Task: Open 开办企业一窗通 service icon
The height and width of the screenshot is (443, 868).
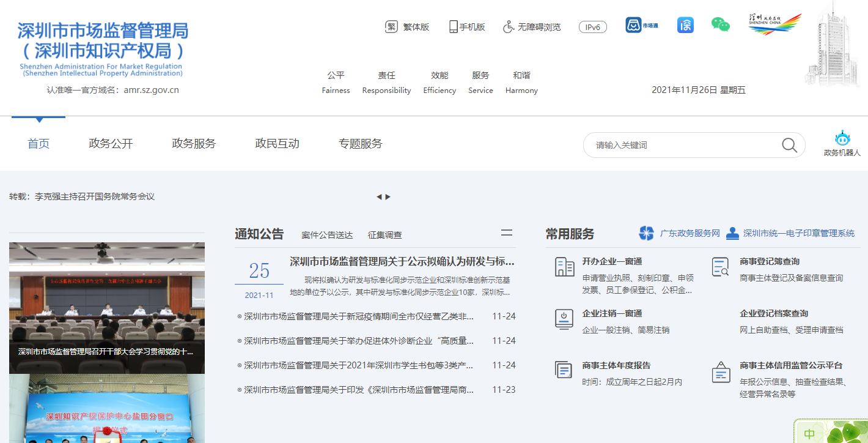Action: (x=564, y=268)
